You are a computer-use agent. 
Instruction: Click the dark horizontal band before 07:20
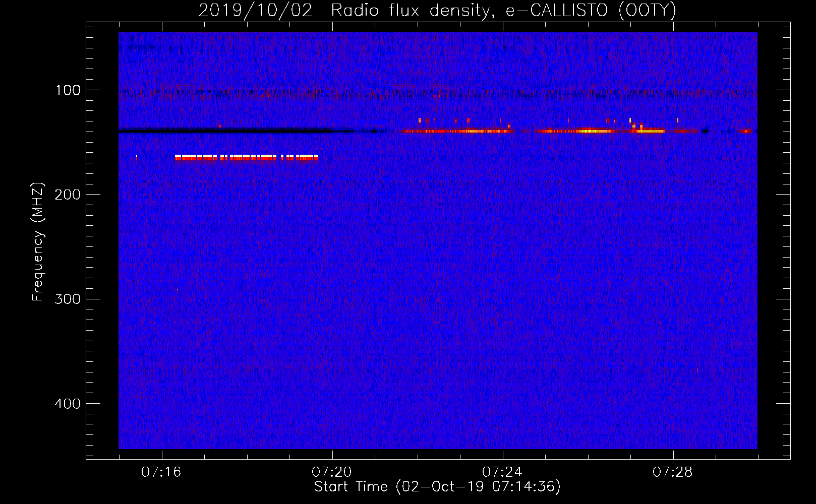click(x=227, y=131)
